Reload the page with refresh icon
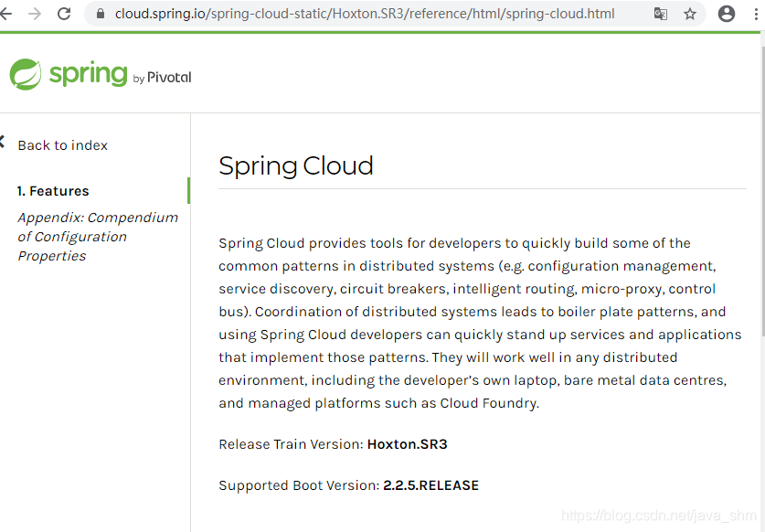This screenshot has width=765, height=532. (64, 14)
